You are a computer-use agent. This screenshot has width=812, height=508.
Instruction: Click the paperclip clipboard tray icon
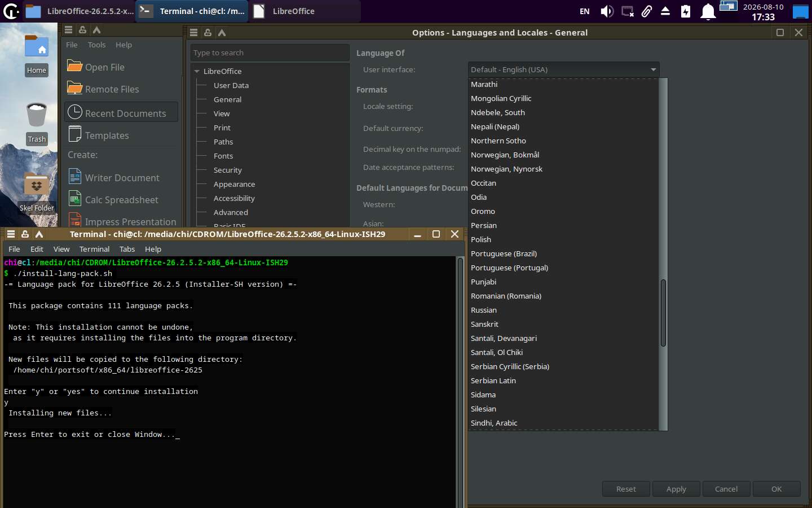tap(647, 11)
